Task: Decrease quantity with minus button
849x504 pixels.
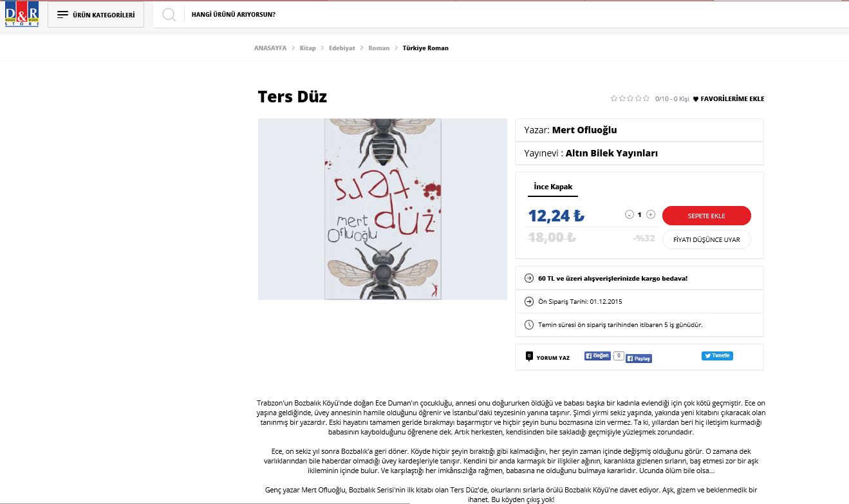Action: pos(630,214)
